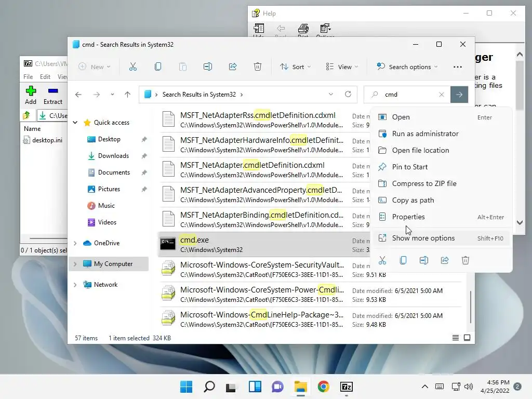Choose Open file location
The height and width of the screenshot is (399, 532).
pos(442,150)
